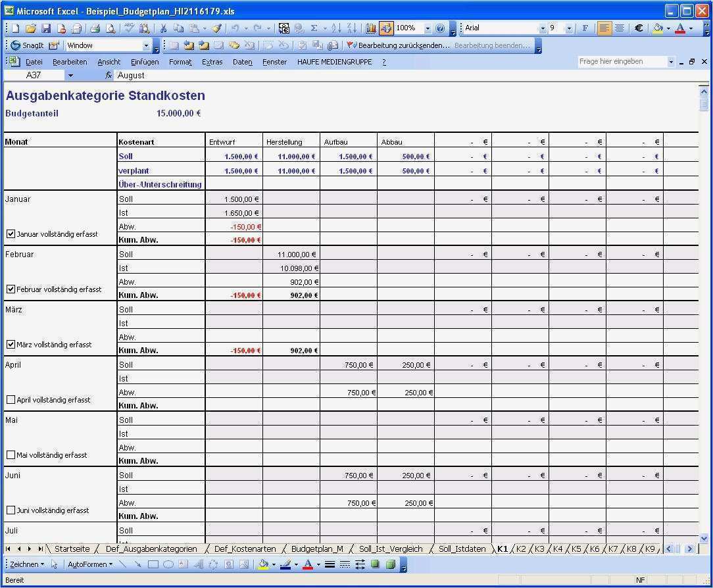
Task: Sort descending Z-A
Action: click(x=351, y=28)
